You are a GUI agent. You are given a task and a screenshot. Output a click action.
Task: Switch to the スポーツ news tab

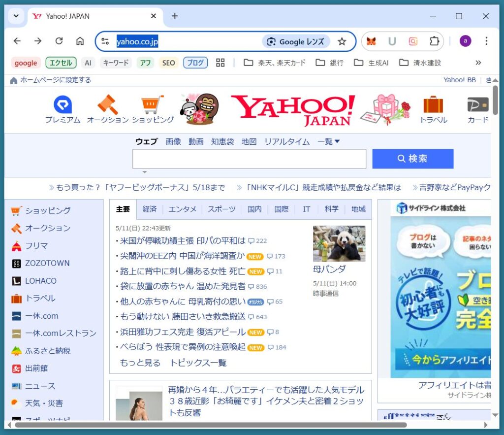pos(221,209)
